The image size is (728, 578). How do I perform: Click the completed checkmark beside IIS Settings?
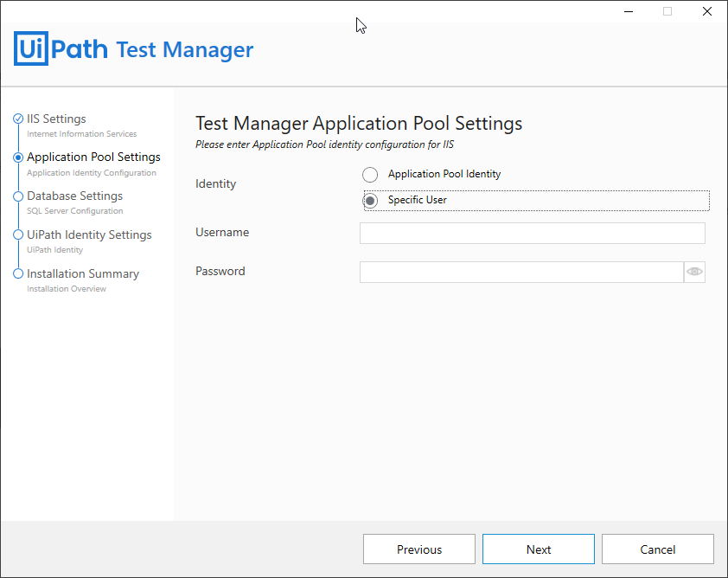point(18,119)
